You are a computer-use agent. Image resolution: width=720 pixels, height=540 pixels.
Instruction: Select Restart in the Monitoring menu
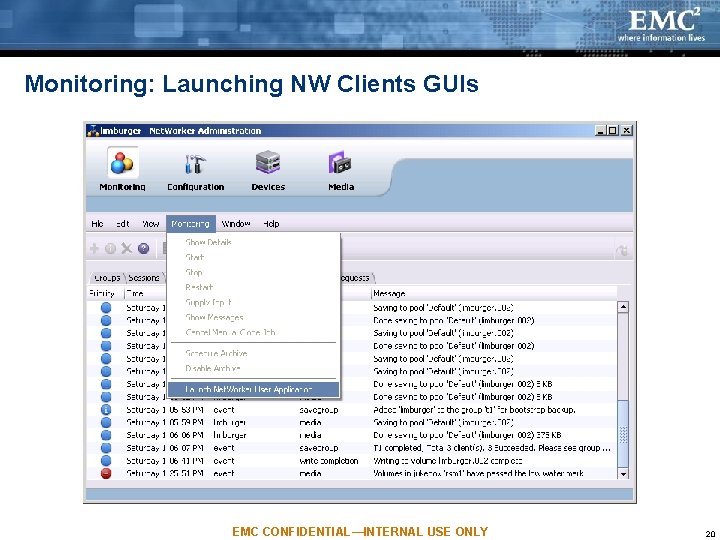199,287
